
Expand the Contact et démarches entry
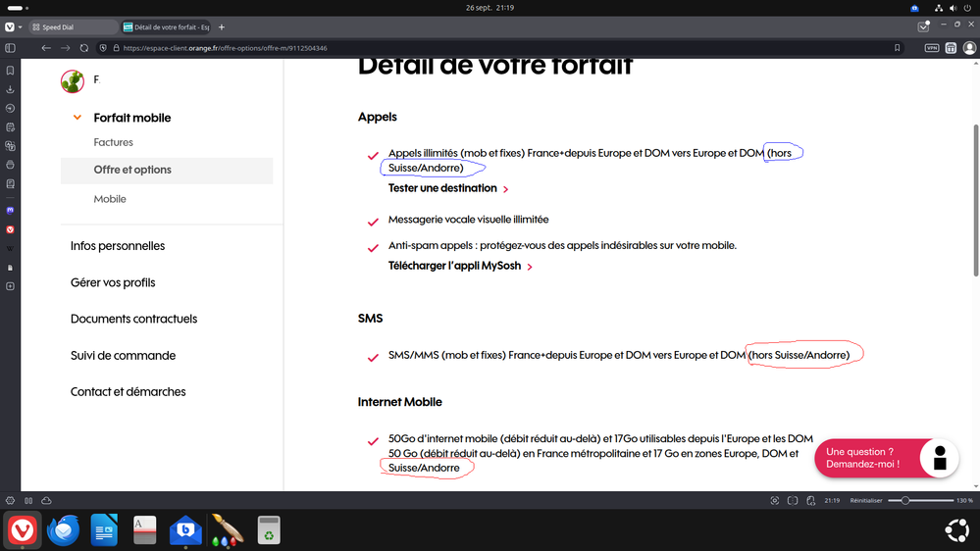[128, 392]
